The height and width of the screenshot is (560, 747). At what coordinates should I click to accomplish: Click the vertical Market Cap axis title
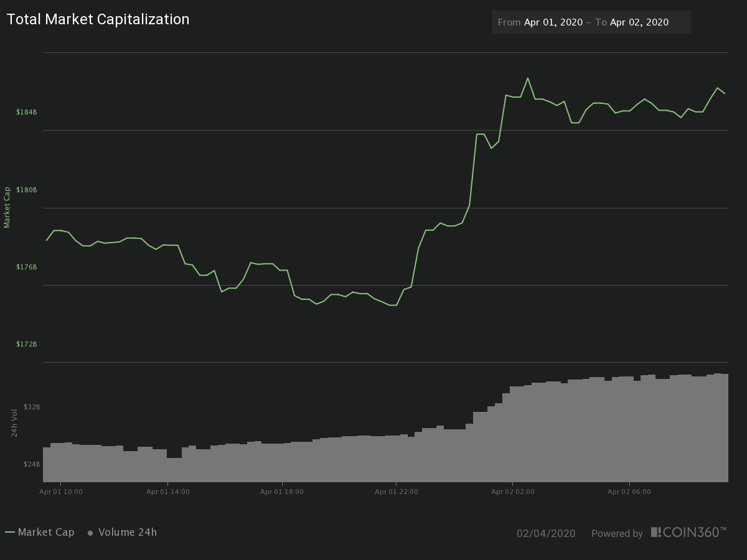[x=7, y=207]
